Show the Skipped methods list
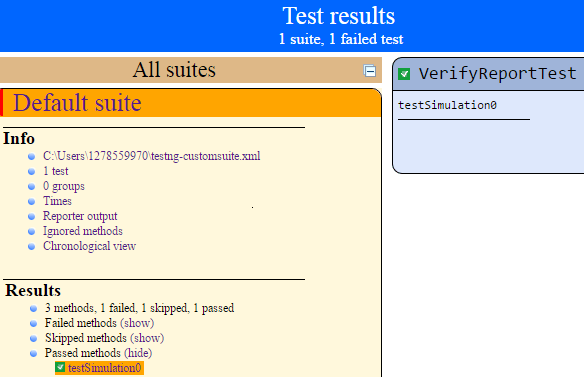The width and height of the screenshot is (584, 377). pos(147,338)
